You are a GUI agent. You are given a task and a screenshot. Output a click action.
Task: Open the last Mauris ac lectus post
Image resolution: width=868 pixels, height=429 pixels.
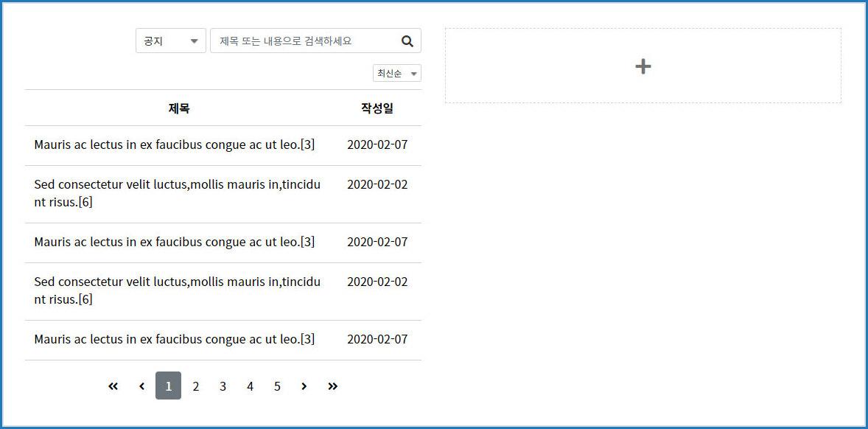tap(174, 340)
